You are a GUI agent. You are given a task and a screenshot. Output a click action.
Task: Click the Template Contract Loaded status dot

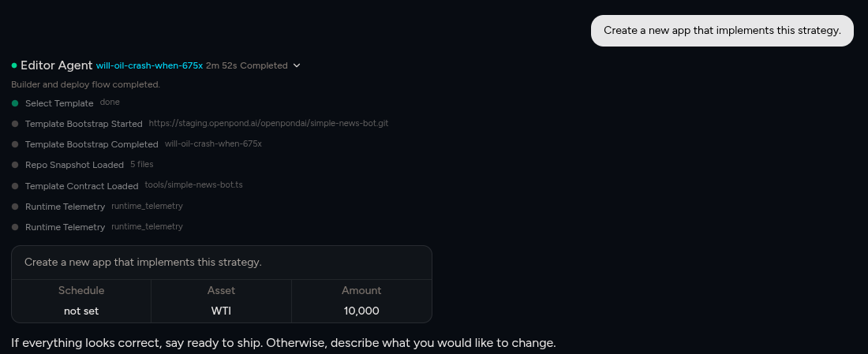tap(15, 186)
